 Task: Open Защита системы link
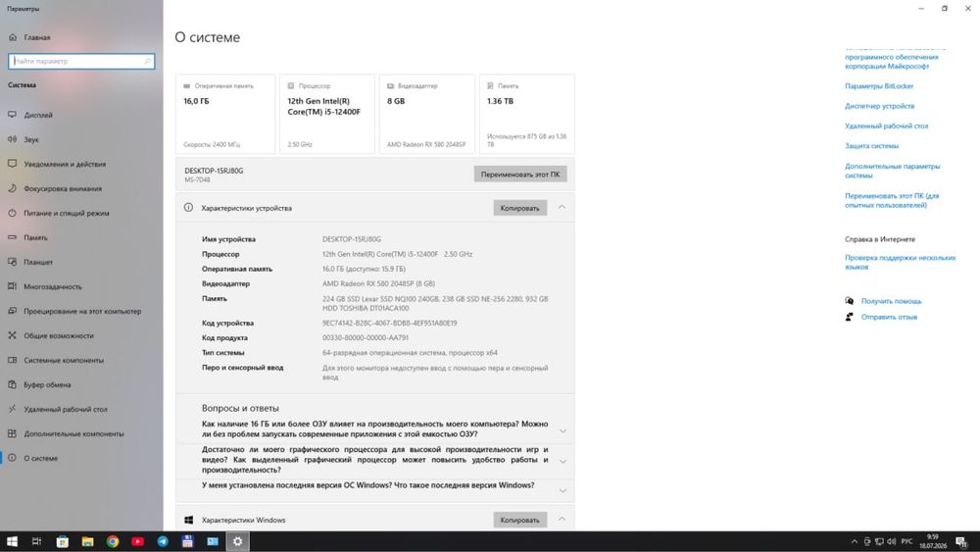[x=871, y=146]
